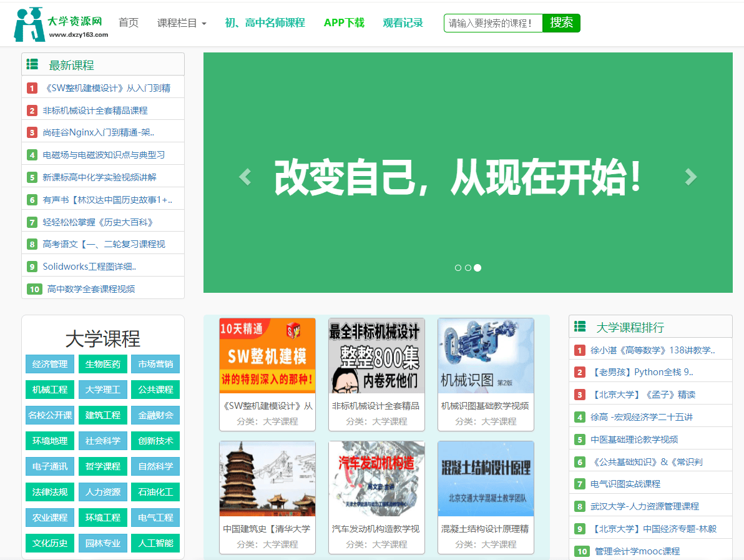Open the 中国建筑史 course thumbnail
Viewport: 744px width, 560px height.
tap(267, 478)
